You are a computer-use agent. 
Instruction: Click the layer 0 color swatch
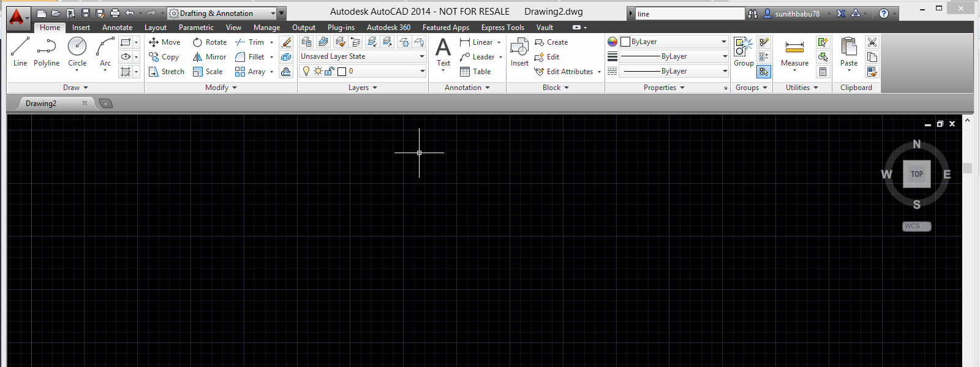tap(342, 72)
